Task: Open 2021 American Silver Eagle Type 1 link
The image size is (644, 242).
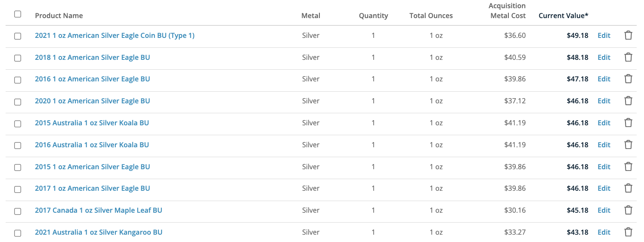Action: click(x=115, y=35)
